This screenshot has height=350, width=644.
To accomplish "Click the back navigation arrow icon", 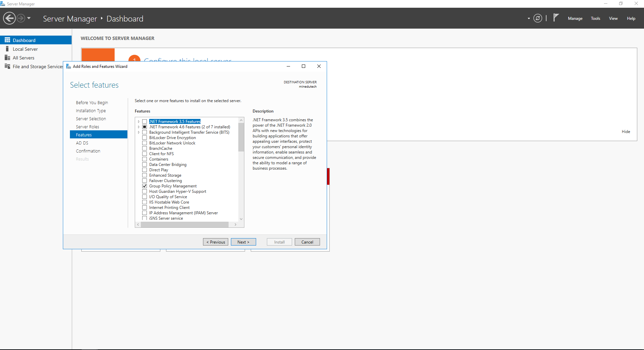I will tap(9, 18).
